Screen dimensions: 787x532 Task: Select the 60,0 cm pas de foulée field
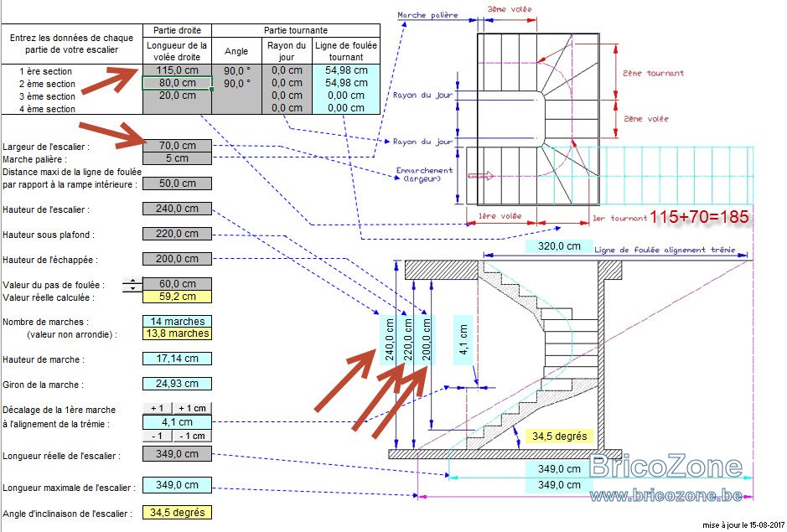(x=177, y=283)
